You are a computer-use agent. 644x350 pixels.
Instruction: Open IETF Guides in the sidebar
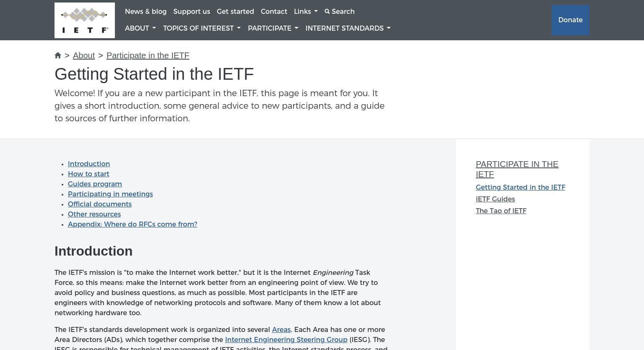pos(495,199)
